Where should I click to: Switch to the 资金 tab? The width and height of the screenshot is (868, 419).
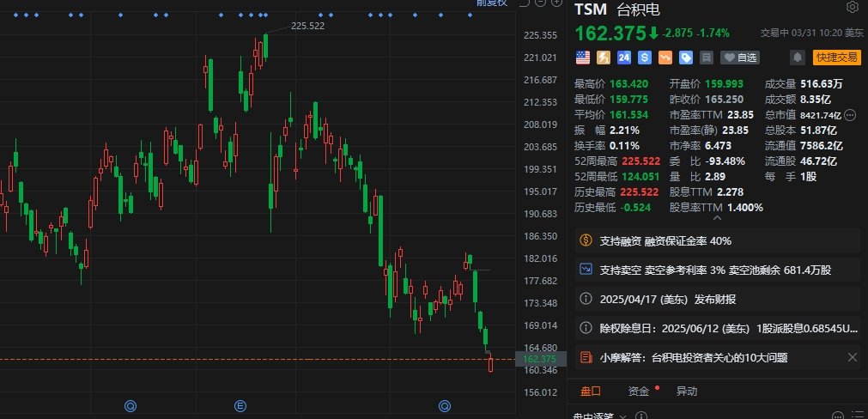click(x=638, y=392)
